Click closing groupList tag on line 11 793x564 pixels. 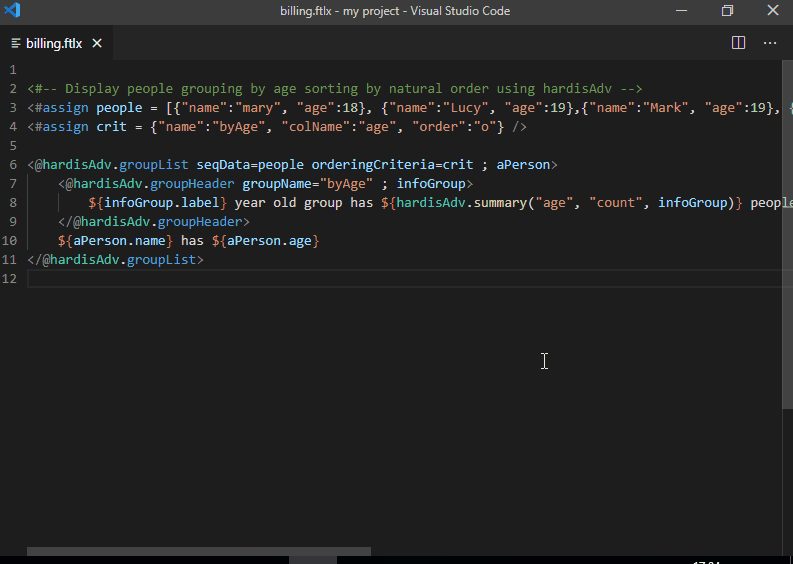point(115,259)
